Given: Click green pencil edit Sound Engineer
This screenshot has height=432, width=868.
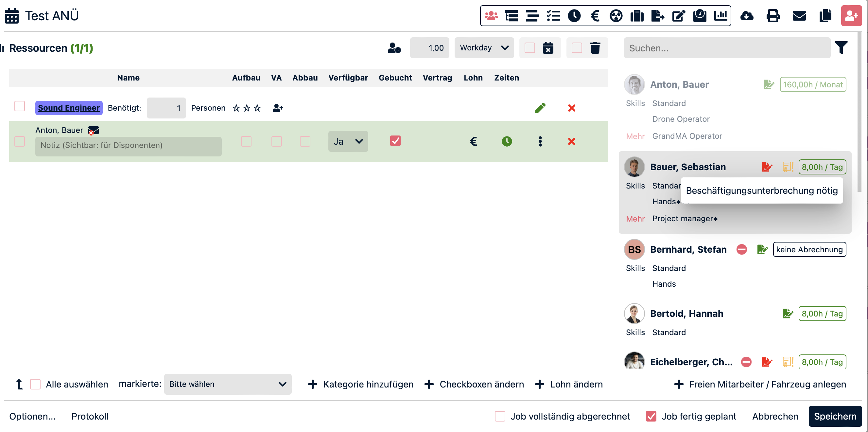Looking at the screenshot, I should coord(540,108).
